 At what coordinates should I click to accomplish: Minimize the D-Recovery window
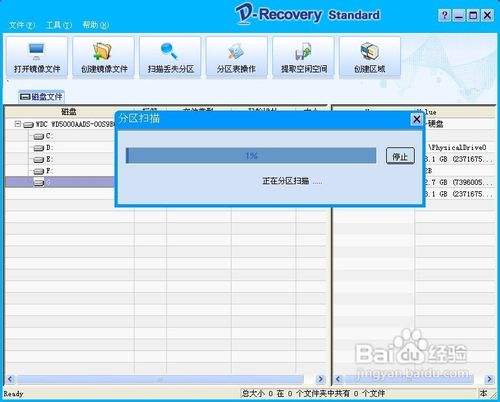coord(459,15)
